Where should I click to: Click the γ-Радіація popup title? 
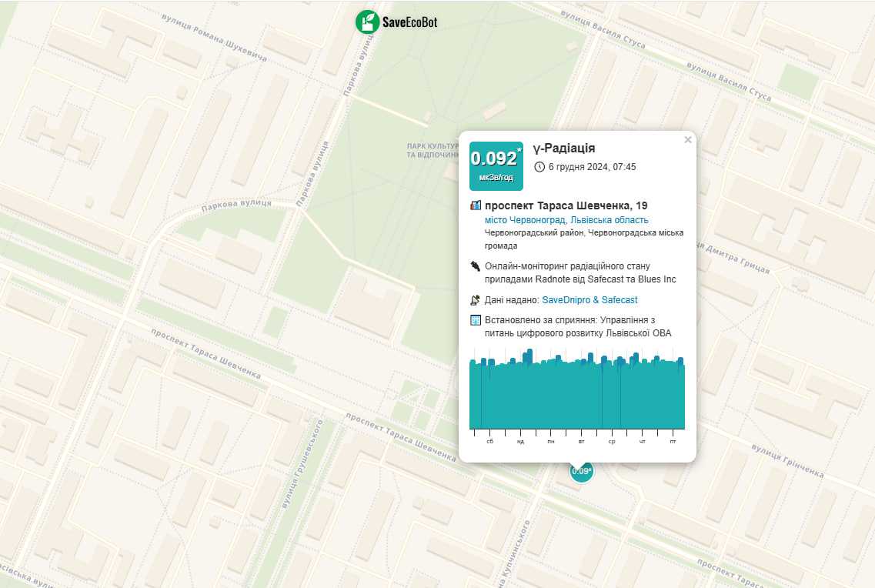point(563,149)
